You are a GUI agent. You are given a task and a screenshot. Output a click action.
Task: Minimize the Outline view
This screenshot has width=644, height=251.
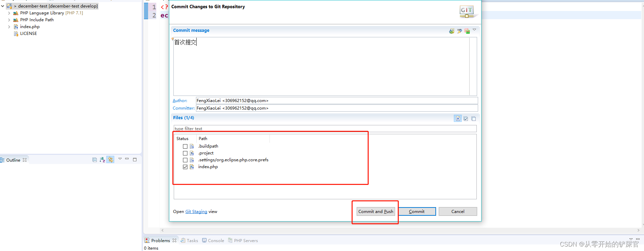(x=127, y=159)
